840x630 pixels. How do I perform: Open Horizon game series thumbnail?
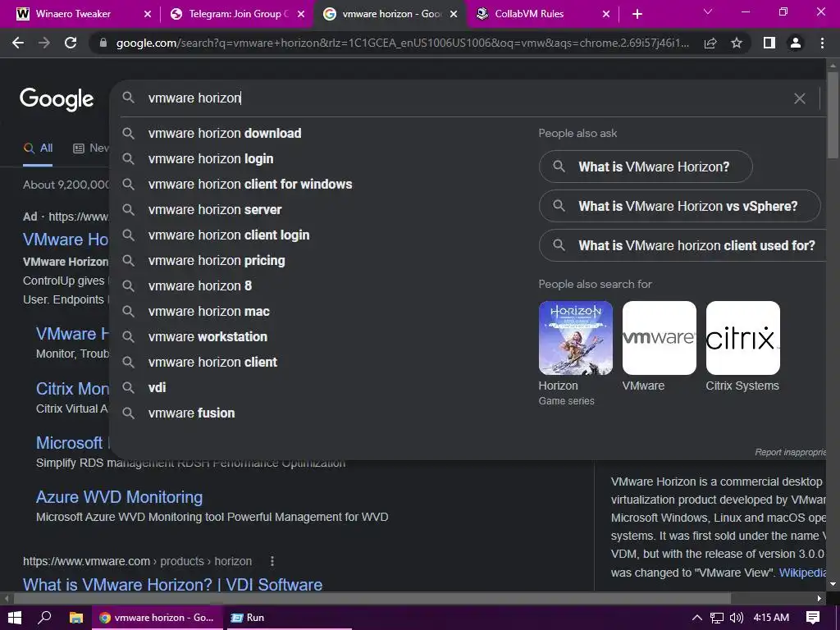tap(575, 338)
